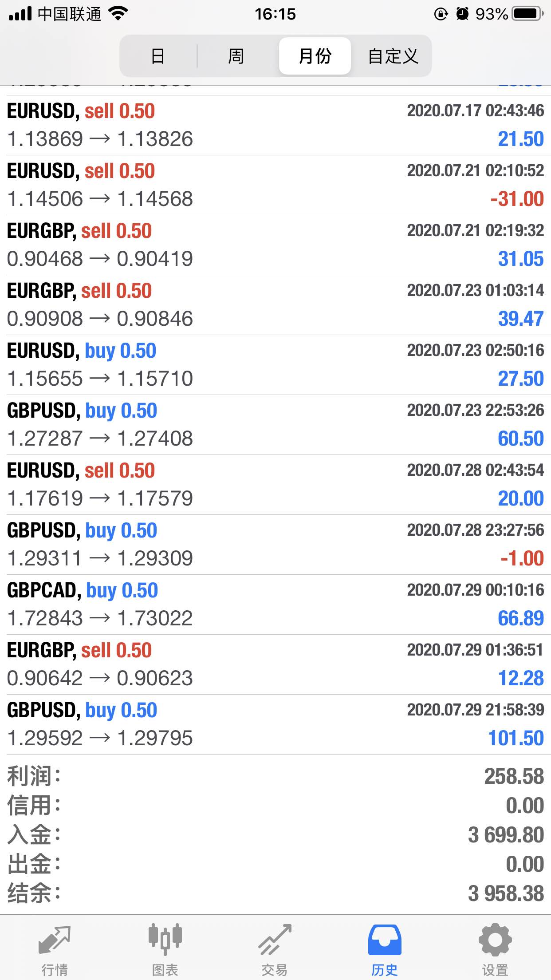Image resolution: width=551 pixels, height=980 pixels.
Task: Tap the 利润 profit summary value 258.58
Action: click(514, 776)
